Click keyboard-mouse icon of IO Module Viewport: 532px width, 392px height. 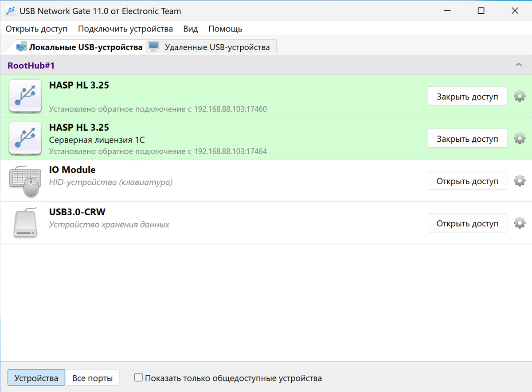click(x=24, y=181)
